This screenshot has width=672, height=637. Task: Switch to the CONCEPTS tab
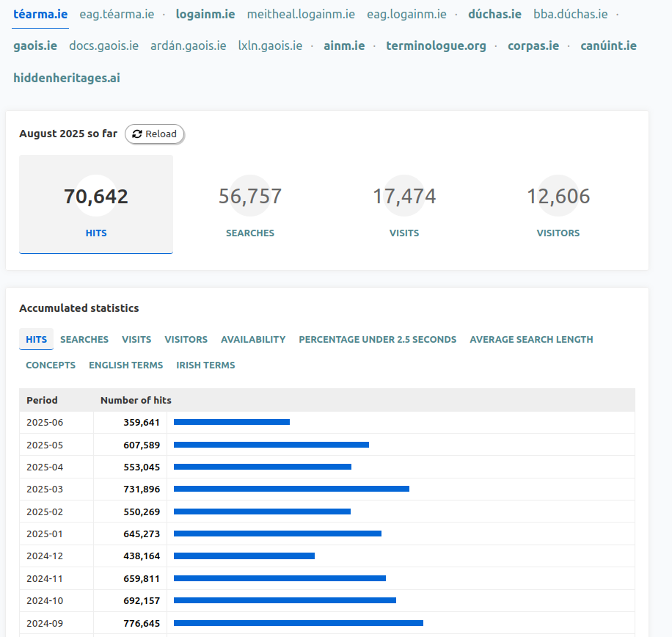coord(51,365)
